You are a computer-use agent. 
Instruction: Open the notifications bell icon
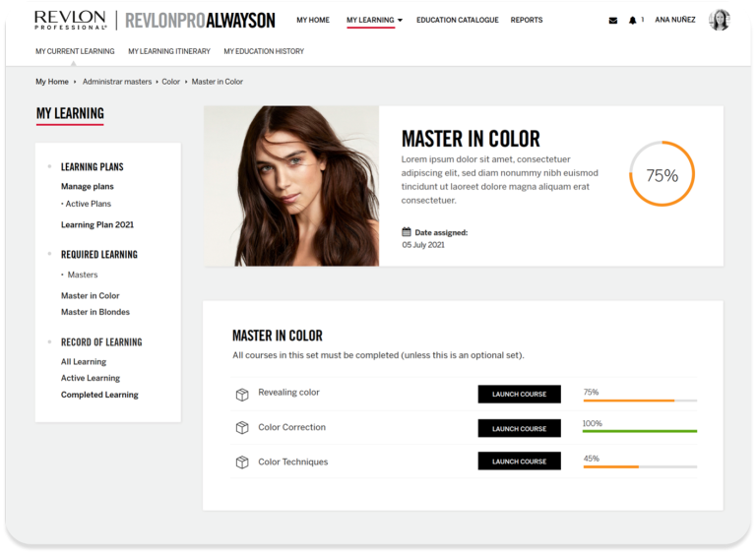(x=632, y=21)
